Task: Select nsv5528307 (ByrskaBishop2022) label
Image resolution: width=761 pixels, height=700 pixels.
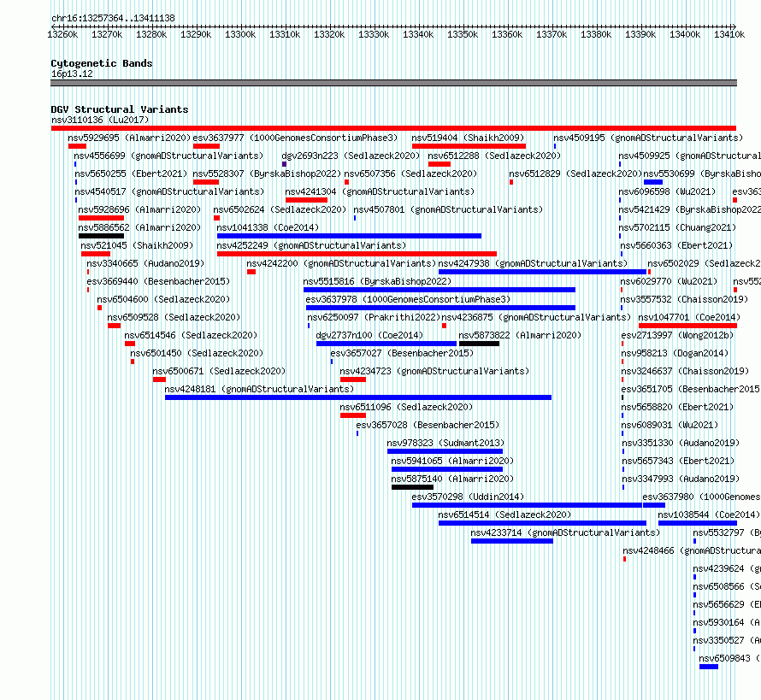Action: tap(267, 174)
